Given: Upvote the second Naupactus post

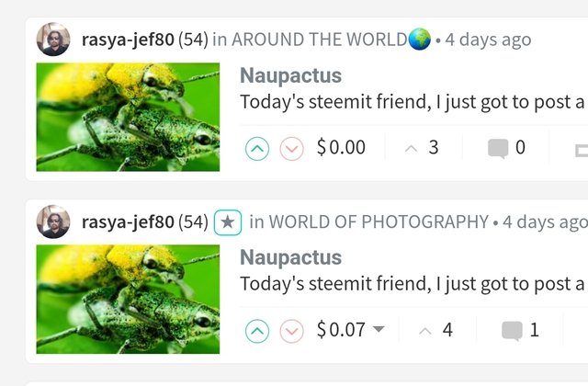Looking at the screenshot, I should pyautogui.click(x=257, y=331).
